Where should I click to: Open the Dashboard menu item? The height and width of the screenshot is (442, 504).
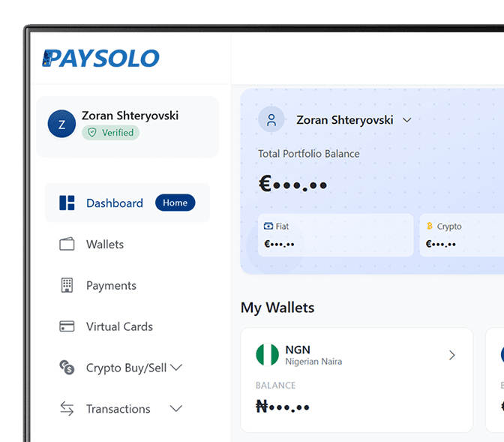pos(127,203)
